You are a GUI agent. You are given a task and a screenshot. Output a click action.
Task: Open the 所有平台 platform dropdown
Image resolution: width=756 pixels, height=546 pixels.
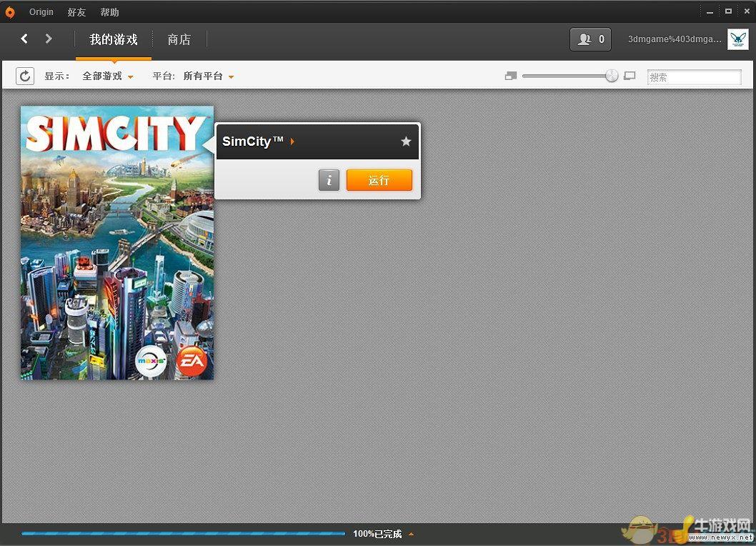208,76
